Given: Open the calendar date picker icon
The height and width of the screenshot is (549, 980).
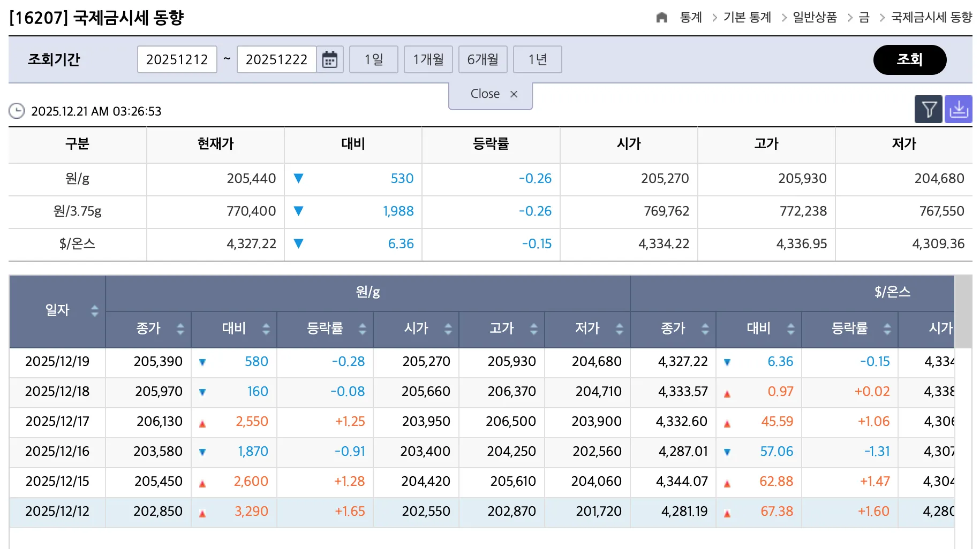Looking at the screenshot, I should coord(329,59).
